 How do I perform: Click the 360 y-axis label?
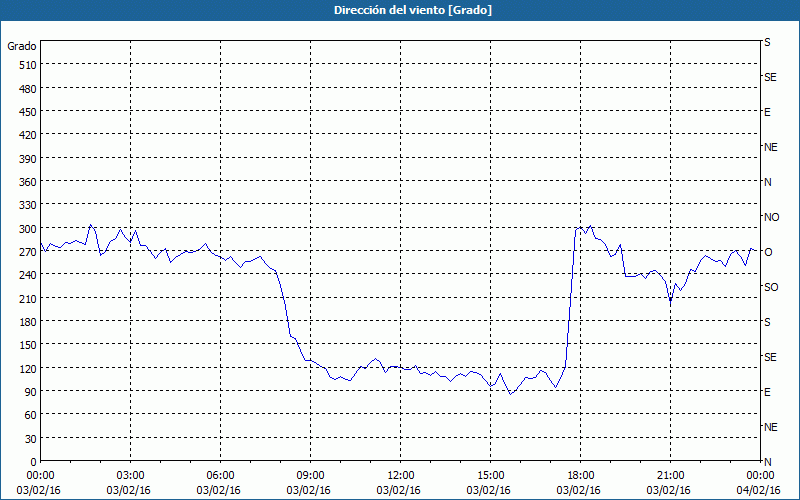click(29, 182)
